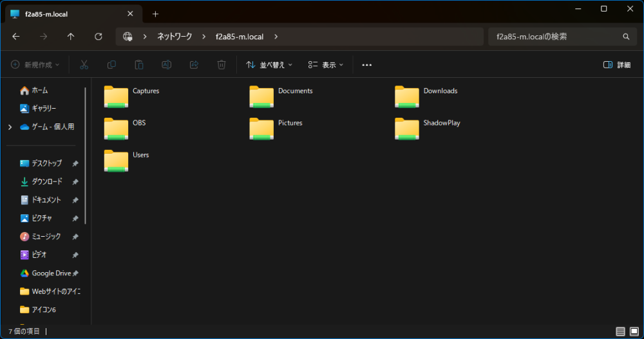Open the Captures network folder
Viewport: 644px width, 339px height.
click(x=117, y=96)
